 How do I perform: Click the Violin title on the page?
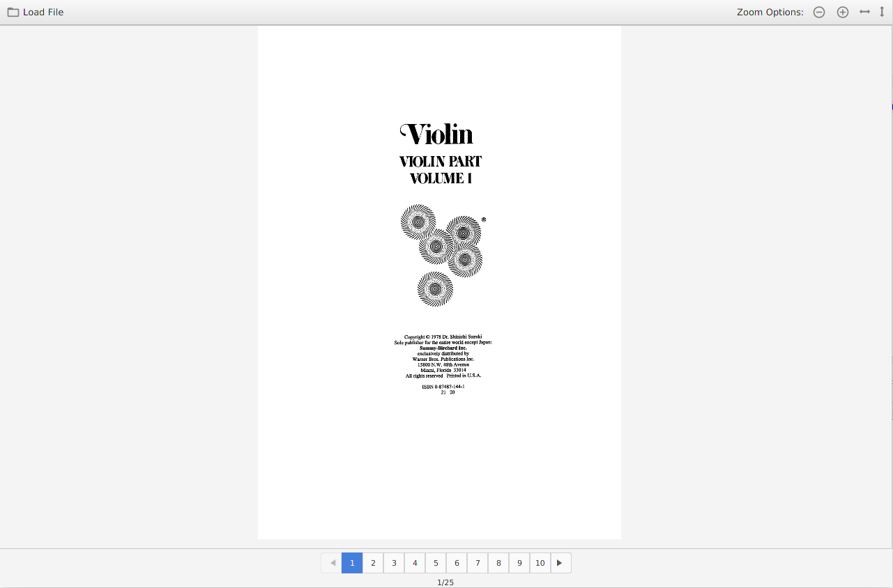(x=437, y=134)
